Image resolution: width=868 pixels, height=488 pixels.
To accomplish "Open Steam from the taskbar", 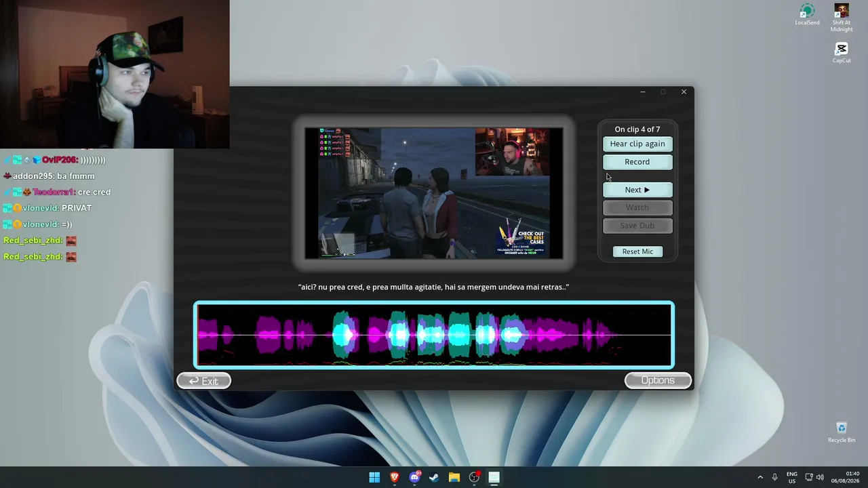I will tap(434, 477).
